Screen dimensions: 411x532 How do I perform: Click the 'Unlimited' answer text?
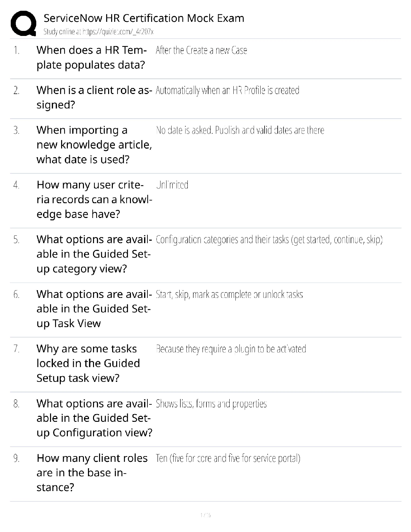tap(172, 185)
